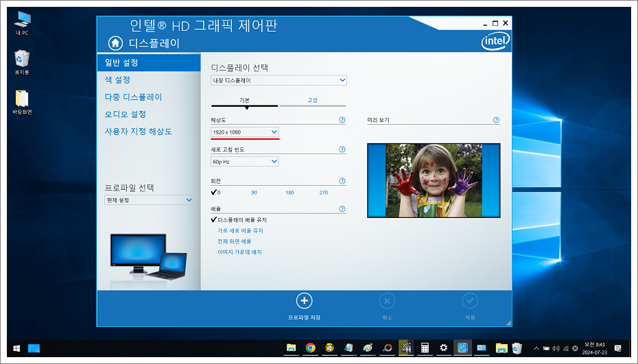Open the 디스플레이 선택 dropdown
The width and height of the screenshot is (638, 364).
click(279, 80)
